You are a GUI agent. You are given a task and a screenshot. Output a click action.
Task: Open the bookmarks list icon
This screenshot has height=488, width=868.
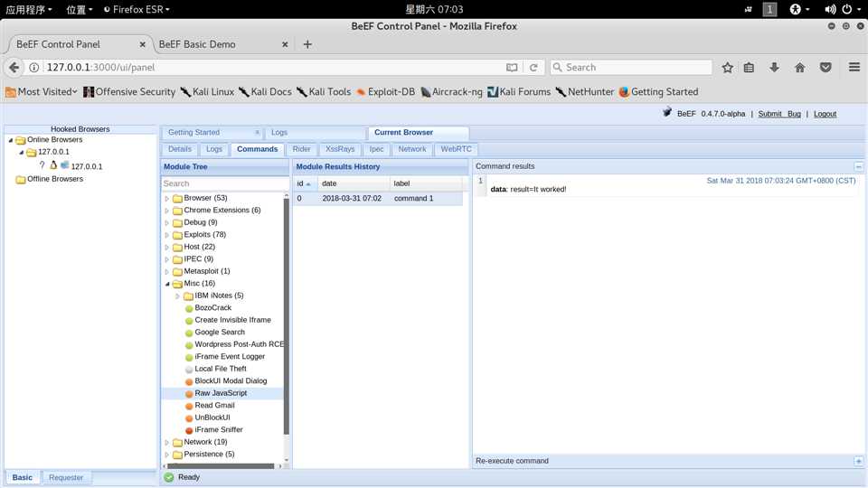(749, 68)
